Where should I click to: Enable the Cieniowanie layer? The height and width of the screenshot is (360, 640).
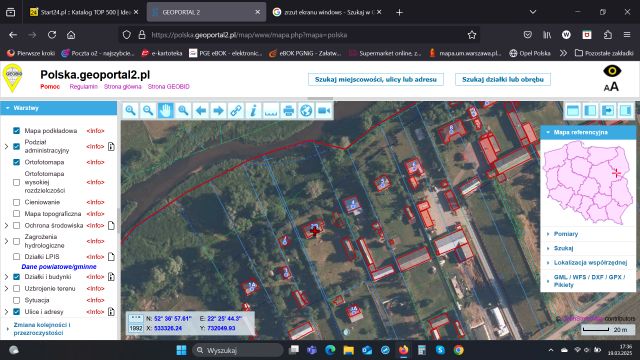coord(16,202)
